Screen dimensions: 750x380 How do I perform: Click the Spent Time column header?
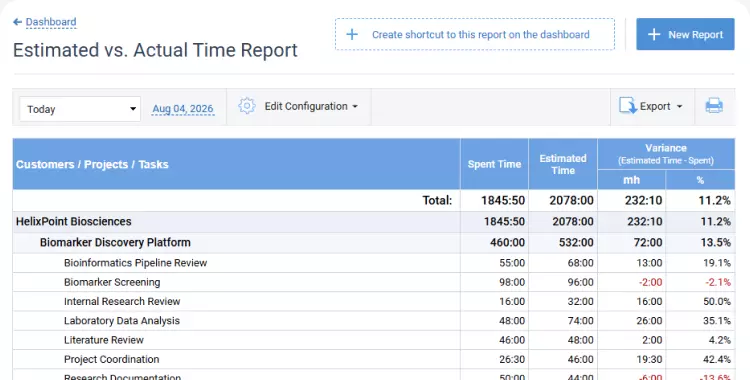[494, 164]
